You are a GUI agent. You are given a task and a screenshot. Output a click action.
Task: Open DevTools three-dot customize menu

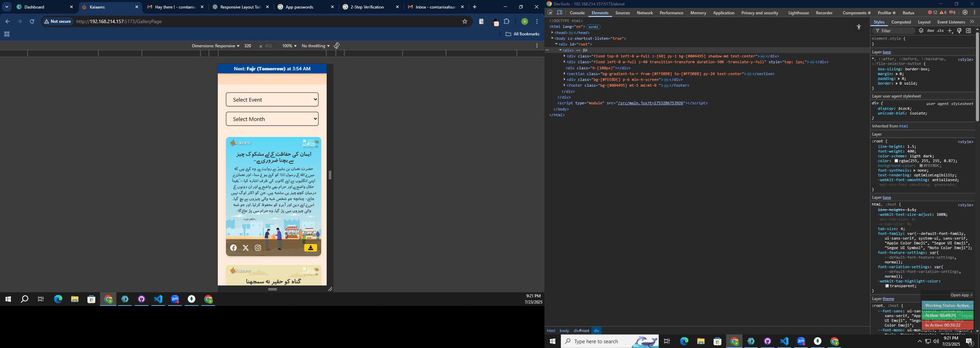tap(975, 13)
